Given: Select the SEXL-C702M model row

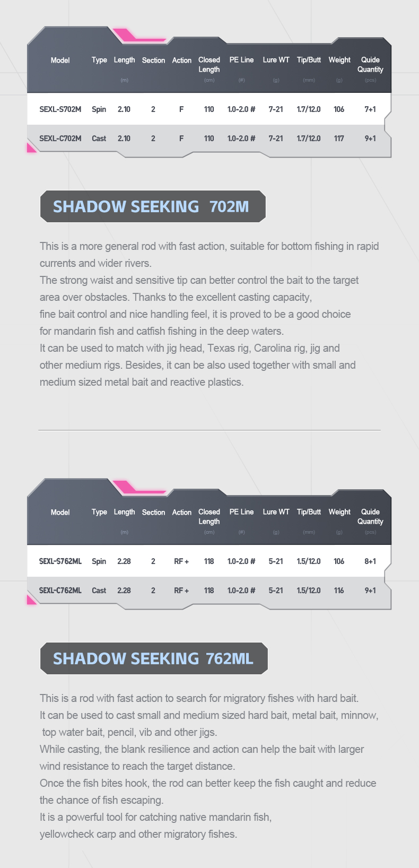Looking at the screenshot, I should tap(209, 138).
